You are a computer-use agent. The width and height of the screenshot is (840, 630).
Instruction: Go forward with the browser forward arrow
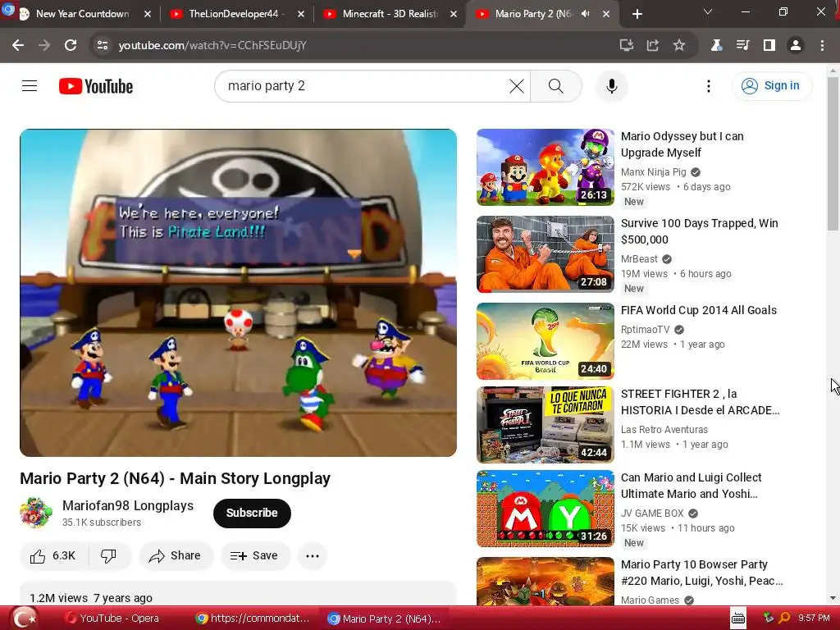[x=44, y=46]
